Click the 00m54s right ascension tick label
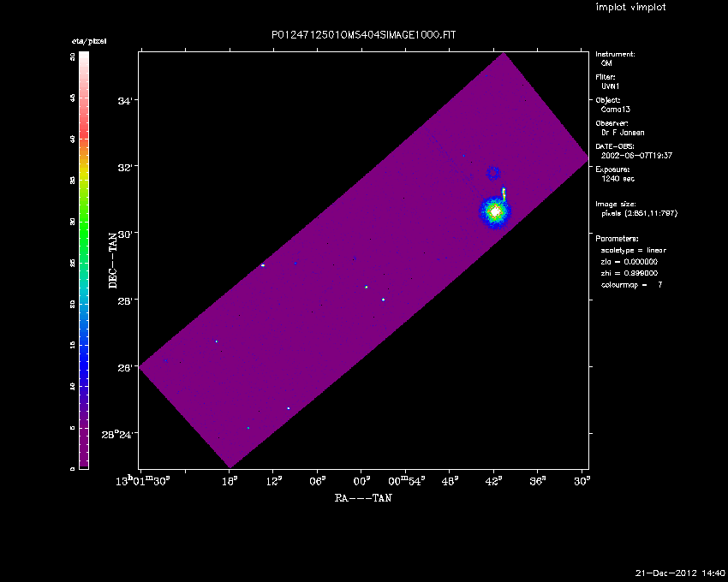This screenshot has width=728, height=582. pyautogui.click(x=407, y=481)
